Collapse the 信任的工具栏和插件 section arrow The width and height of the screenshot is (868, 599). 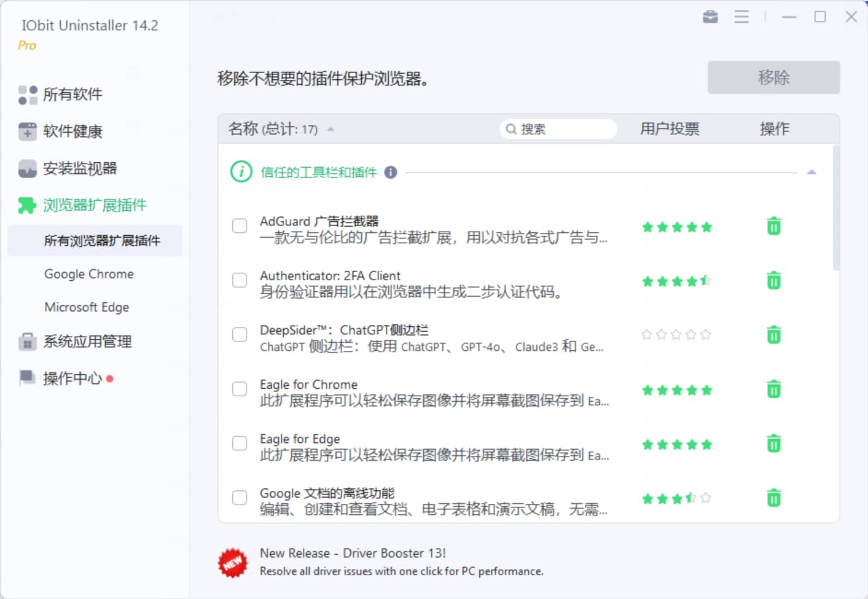coord(811,172)
